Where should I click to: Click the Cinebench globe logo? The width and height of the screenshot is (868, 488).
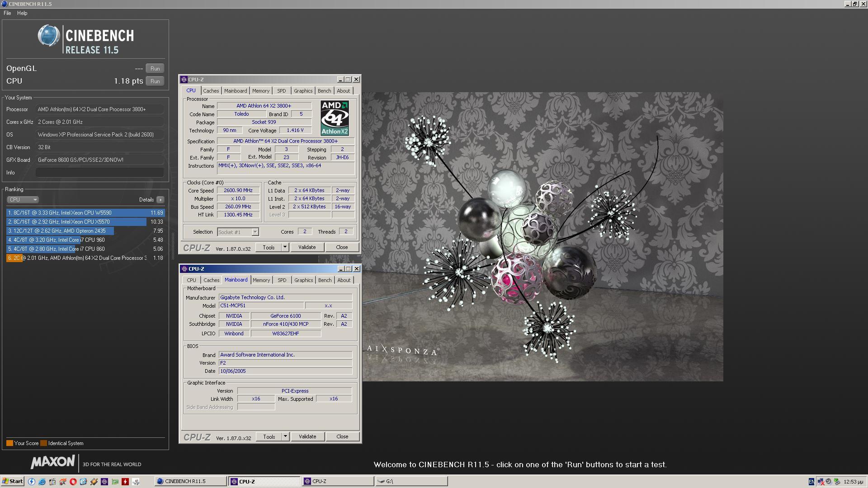(x=49, y=36)
